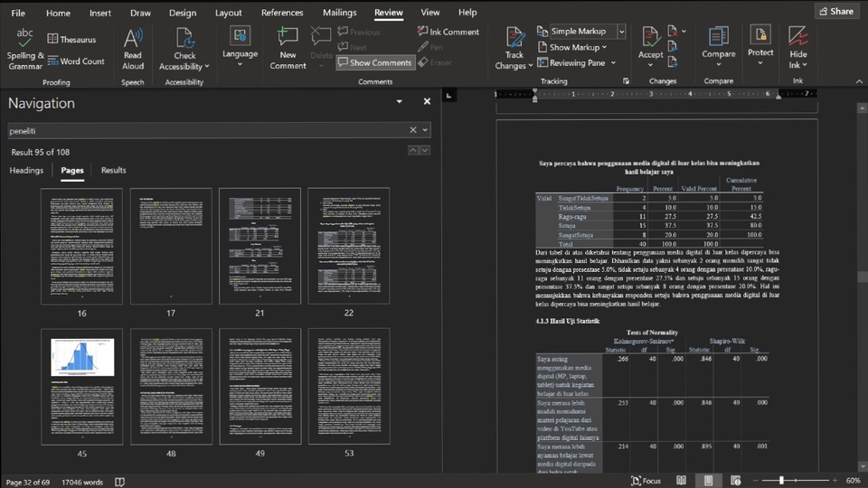
Task: Open Tracking dialog launcher
Action: pos(626,81)
